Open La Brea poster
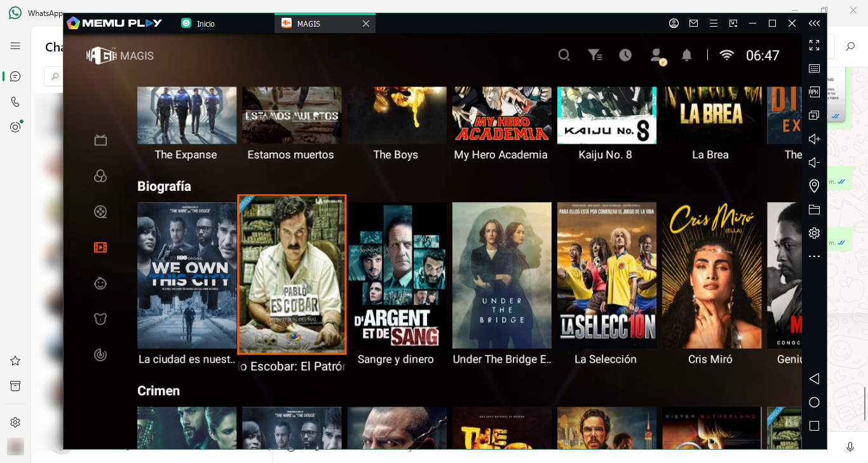Screen dimensions: 868x463 [712, 115]
